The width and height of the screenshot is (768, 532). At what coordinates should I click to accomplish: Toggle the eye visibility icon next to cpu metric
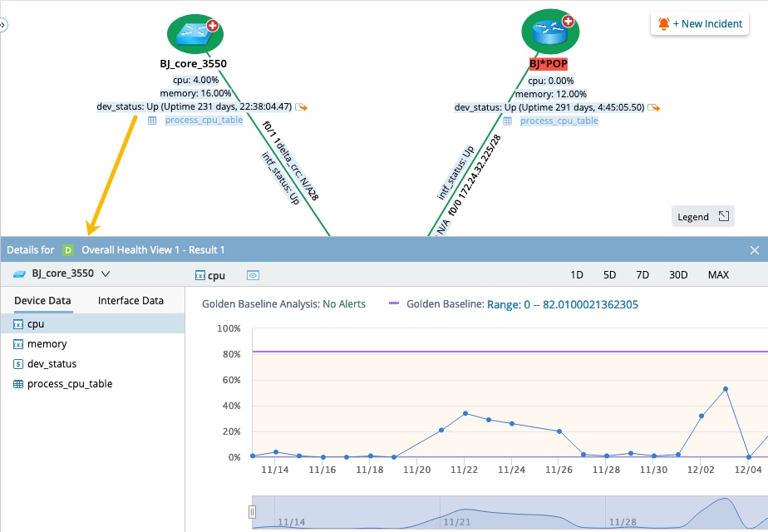coord(253,274)
